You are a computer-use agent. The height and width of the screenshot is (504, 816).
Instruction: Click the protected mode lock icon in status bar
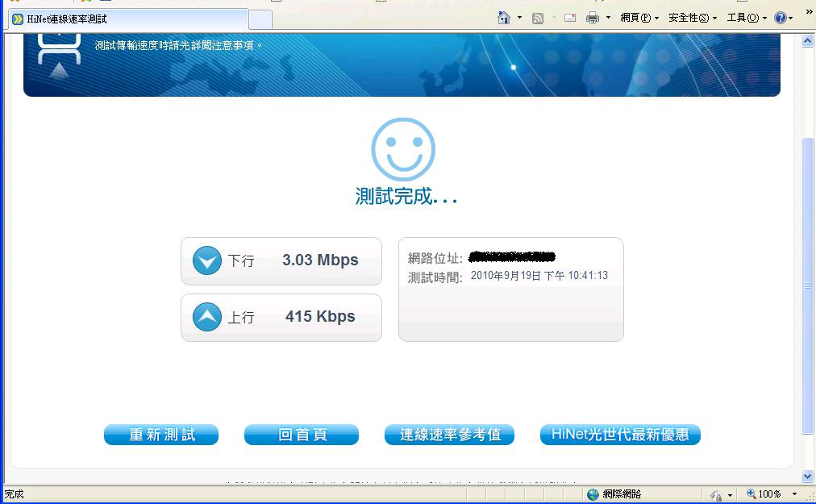[x=716, y=494]
